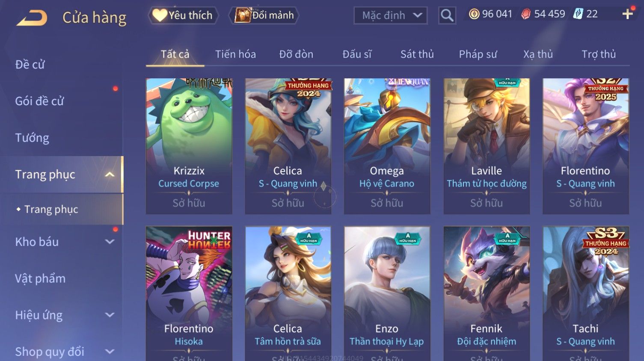The width and height of the screenshot is (644, 361).
Task: Tap the golden back arrow icon
Action: pos(32,18)
